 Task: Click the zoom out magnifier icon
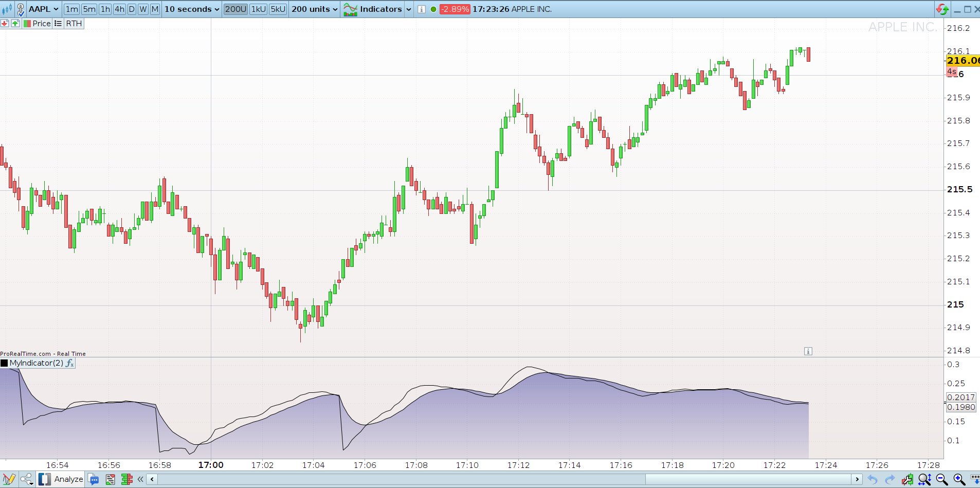click(942, 480)
